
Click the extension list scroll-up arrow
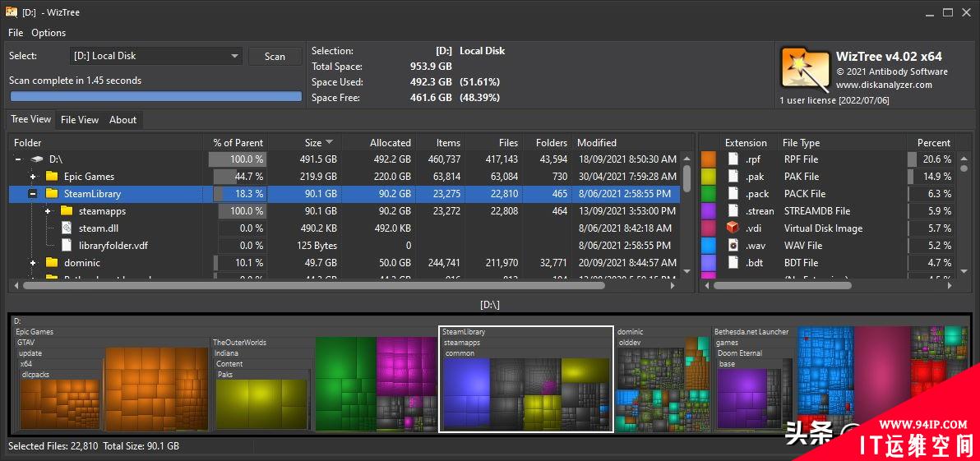[964, 159]
